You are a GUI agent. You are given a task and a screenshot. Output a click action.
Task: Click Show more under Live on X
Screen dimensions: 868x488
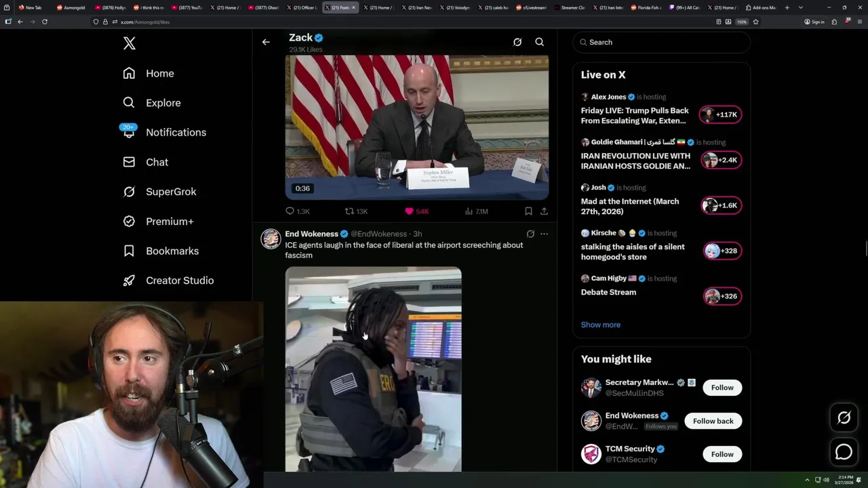(600, 325)
